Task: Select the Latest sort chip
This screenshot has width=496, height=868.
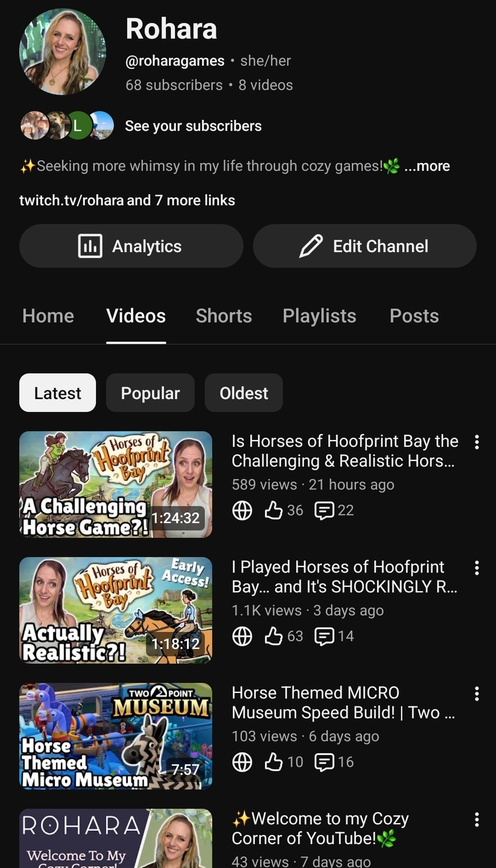Action: [x=57, y=393]
